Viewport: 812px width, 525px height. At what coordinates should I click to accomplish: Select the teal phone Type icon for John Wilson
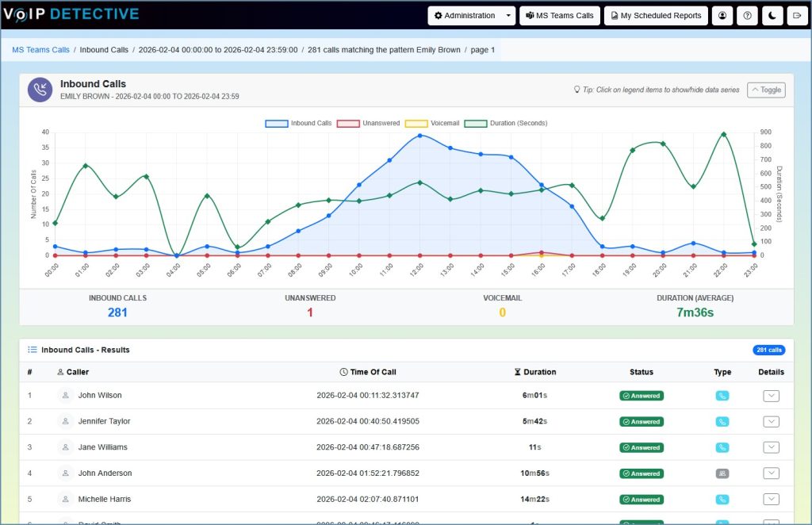[x=722, y=395]
